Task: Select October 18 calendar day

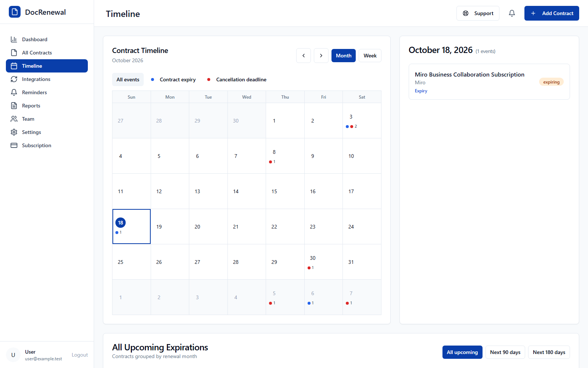Action: [x=132, y=227]
